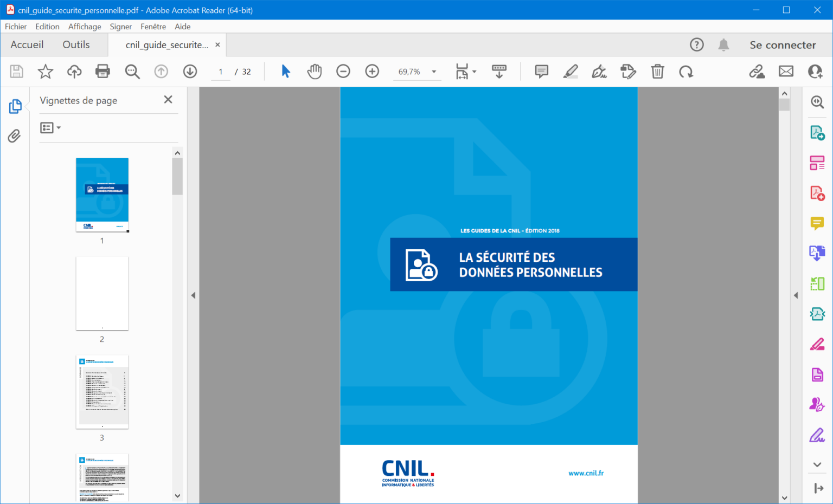Add a sticky note comment

coord(541,72)
